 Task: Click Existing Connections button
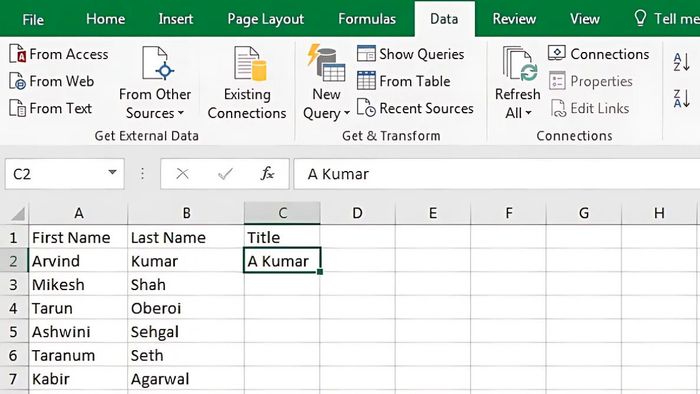pyautogui.click(x=247, y=83)
